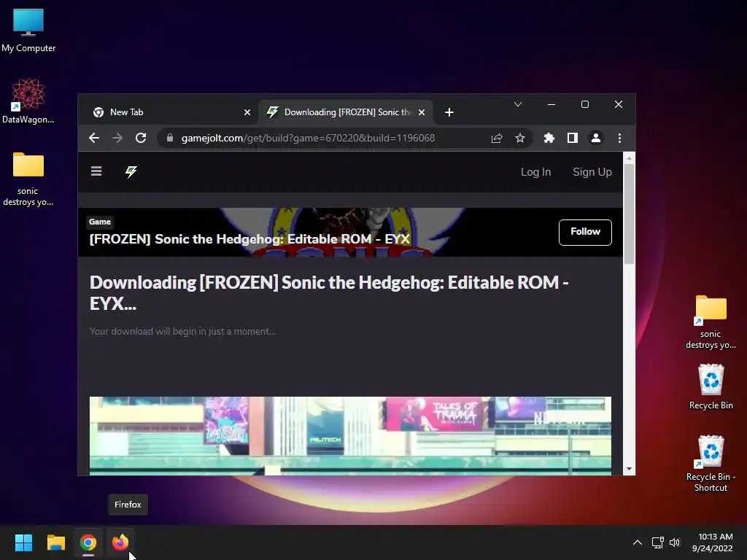747x560 pixels.
Task: Open the Windows Start menu
Action: pos(23,542)
